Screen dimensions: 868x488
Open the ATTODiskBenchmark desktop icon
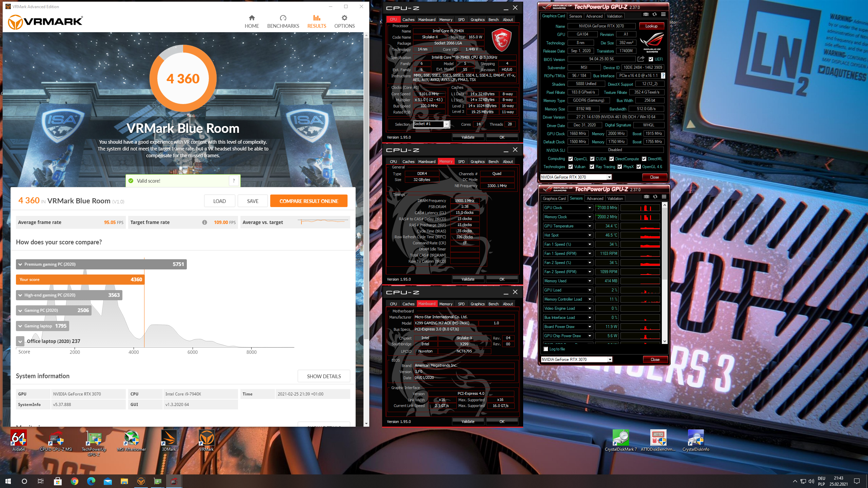point(658,440)
